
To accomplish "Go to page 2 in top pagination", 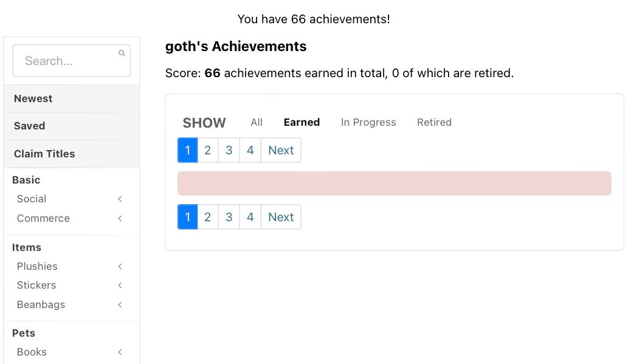I will [x=208, y=150].
